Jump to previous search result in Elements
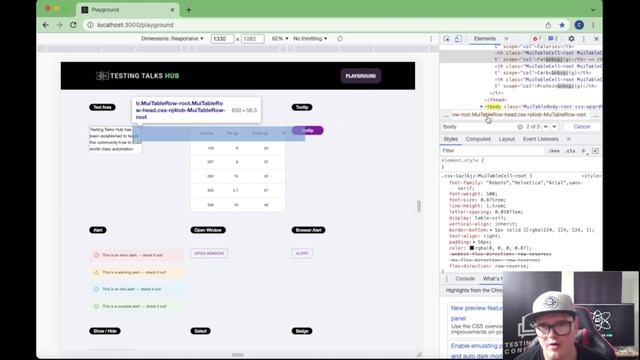The height and width of the screenshot is (360, 640). [546, 127]
